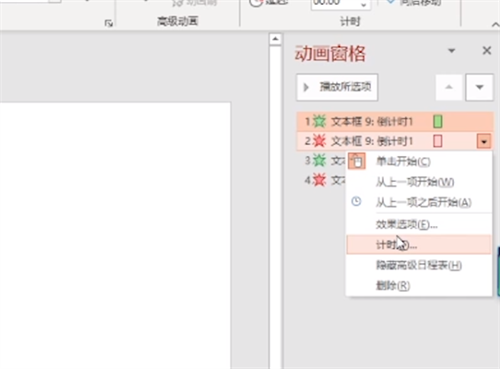This screenshot has width=500, height=369.
Task: Click mouse icon beside 单击开始
Action: coord(357,161)
